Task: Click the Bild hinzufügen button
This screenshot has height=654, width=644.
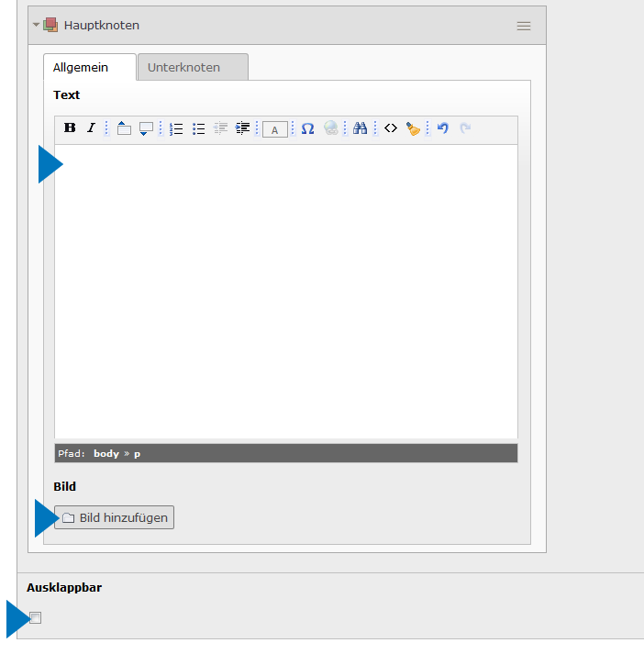Action: click(114, 517)
